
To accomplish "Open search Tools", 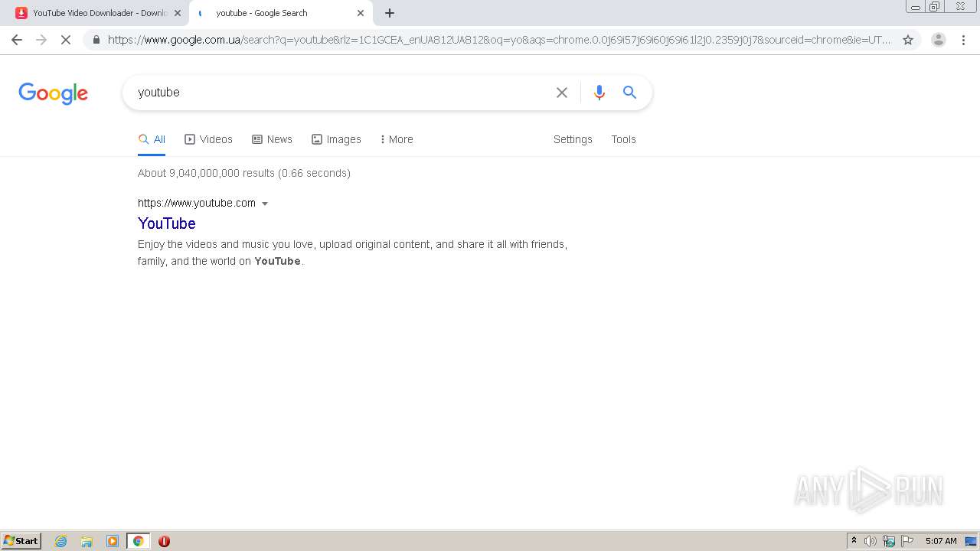I will (x=623, y=139).
